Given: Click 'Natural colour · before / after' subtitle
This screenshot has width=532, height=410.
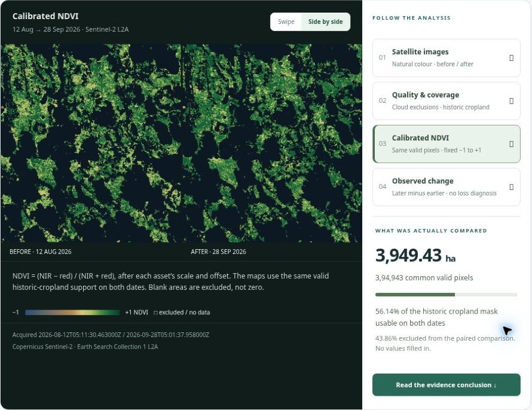Looking at the screenshot, I should point(433,64).
